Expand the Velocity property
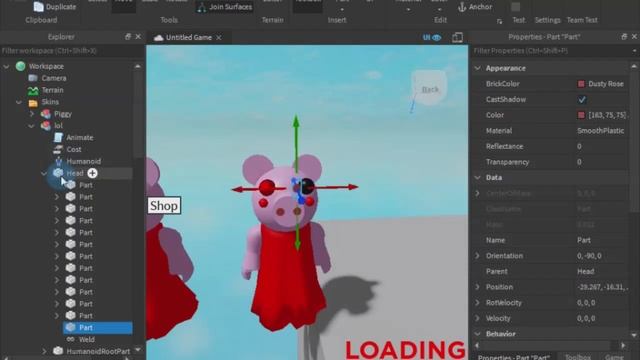This screenshot has width=640, height=360. (x=477, y=318)
